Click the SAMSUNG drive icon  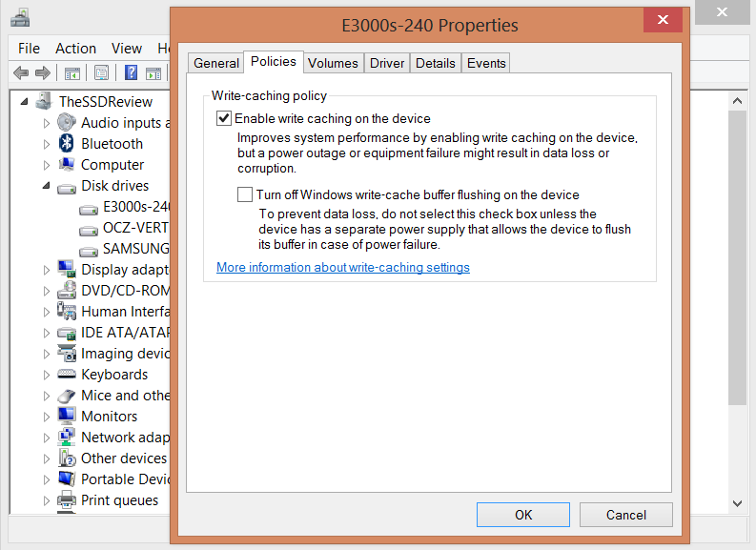[89, 251]
